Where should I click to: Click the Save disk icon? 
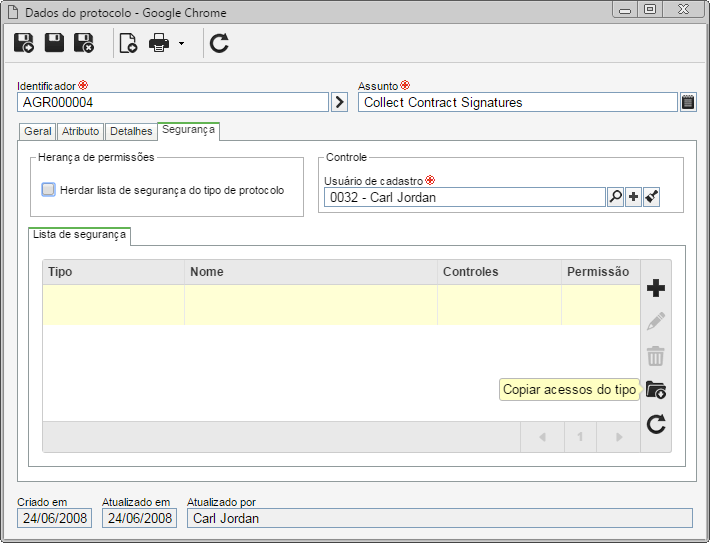(x=54, y=43)
